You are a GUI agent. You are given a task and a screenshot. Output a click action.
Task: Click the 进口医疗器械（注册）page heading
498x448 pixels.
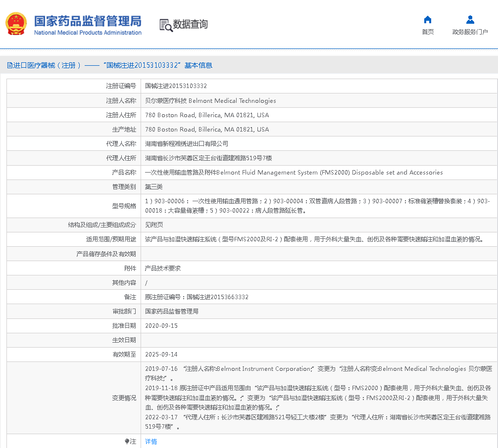click(47, 65)
